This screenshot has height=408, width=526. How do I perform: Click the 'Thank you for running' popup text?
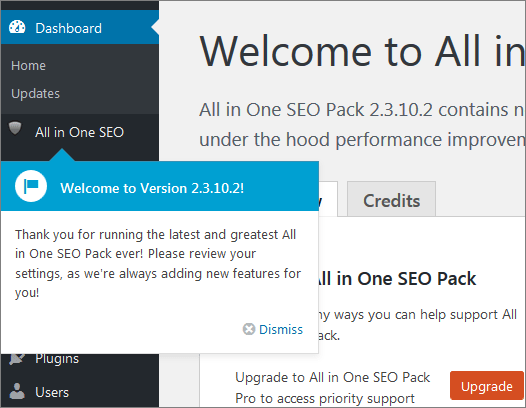[x=158, y=263]
